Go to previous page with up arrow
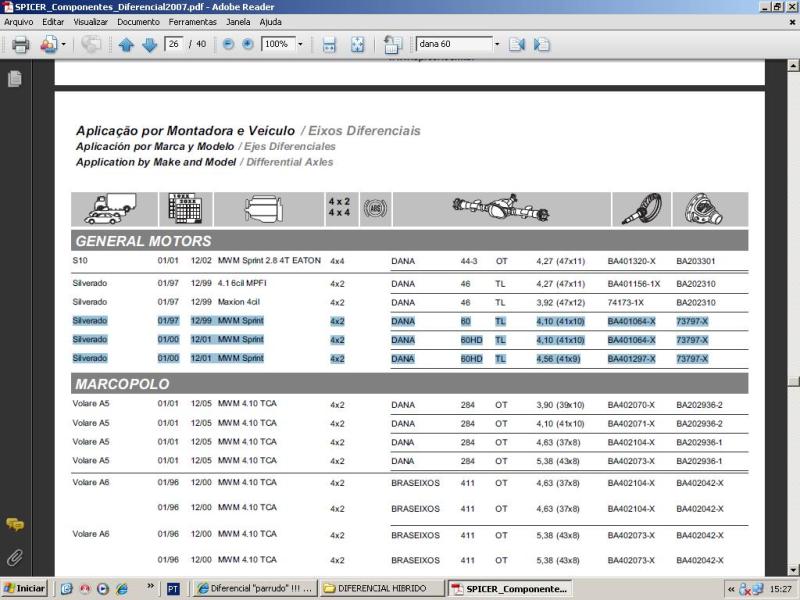This screenshot has width=800, height=600. coord(126,45)
